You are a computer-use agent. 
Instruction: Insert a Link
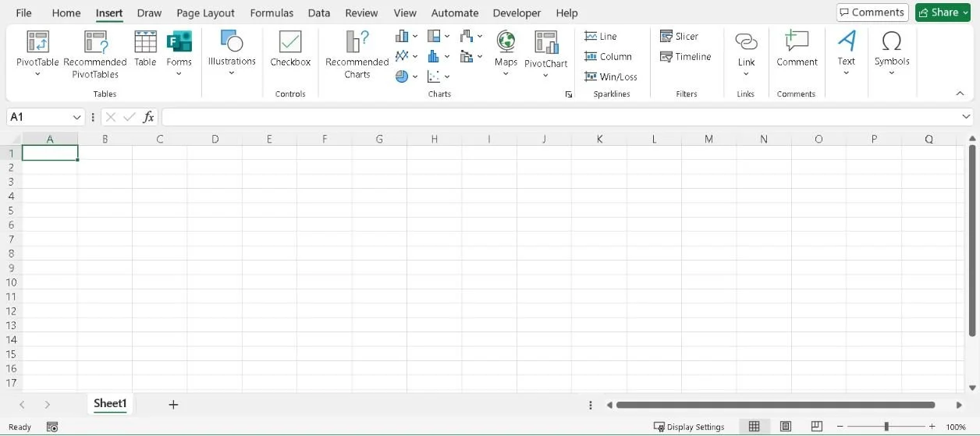(747, 48)
